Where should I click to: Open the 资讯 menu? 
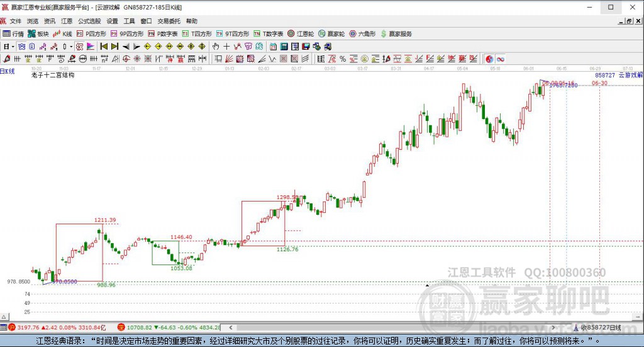pos(50,21)
